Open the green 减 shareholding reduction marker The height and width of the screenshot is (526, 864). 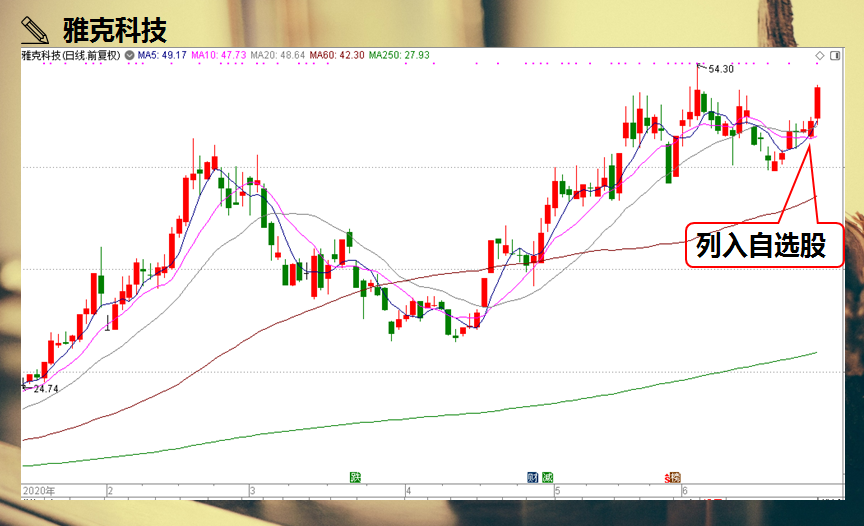click(x=547, y=477)
